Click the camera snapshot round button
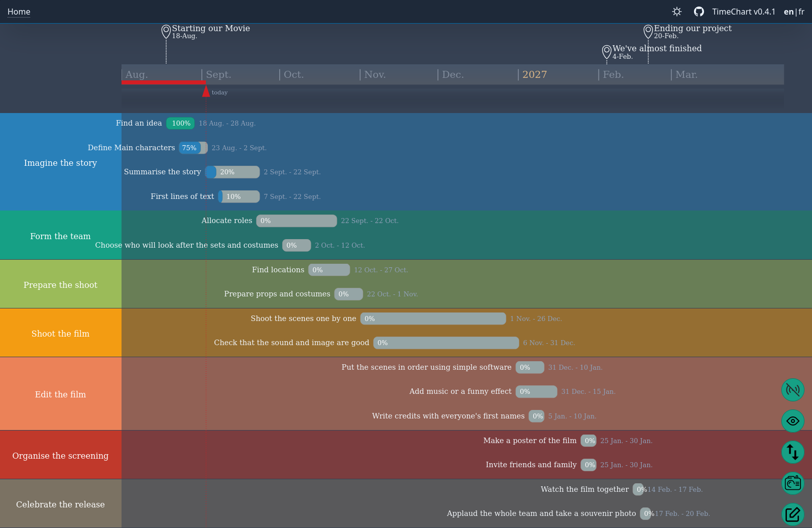812x528 pixels. (793, 483)
